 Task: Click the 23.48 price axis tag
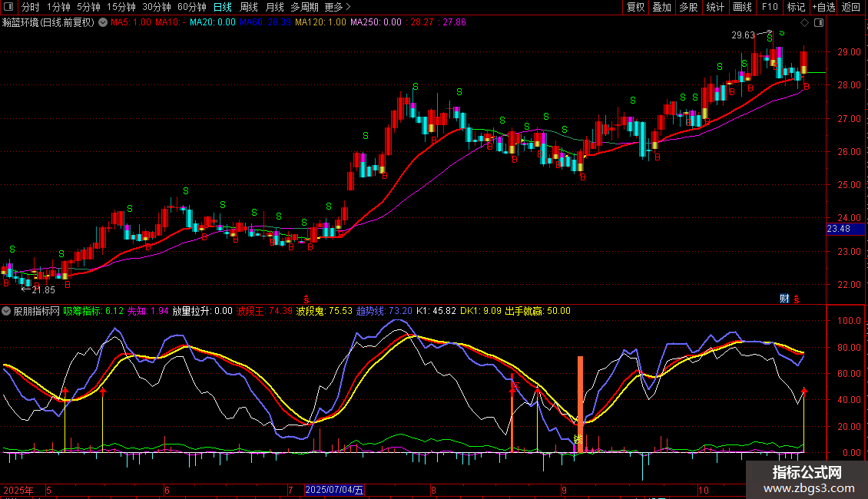click(x=845, y=229)
